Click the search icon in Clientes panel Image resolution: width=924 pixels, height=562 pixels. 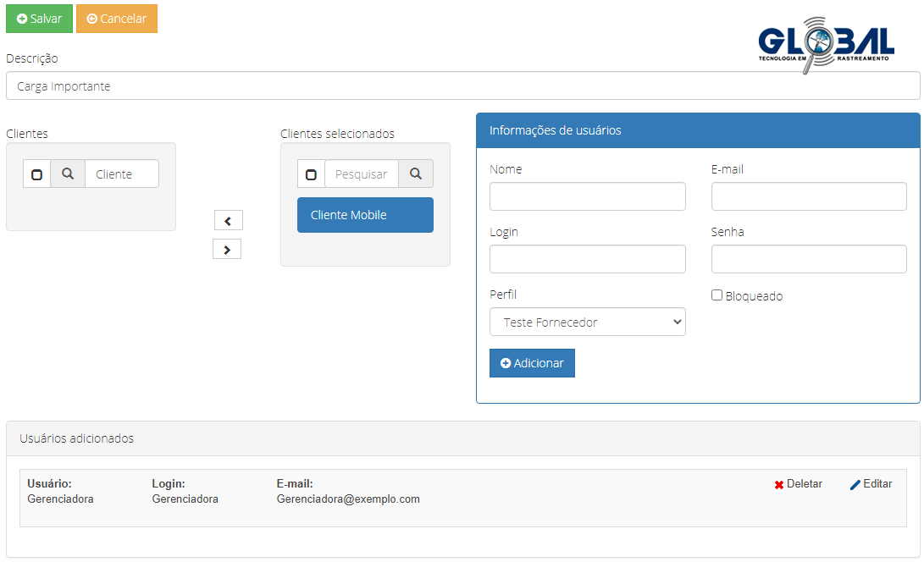point(68,174)
